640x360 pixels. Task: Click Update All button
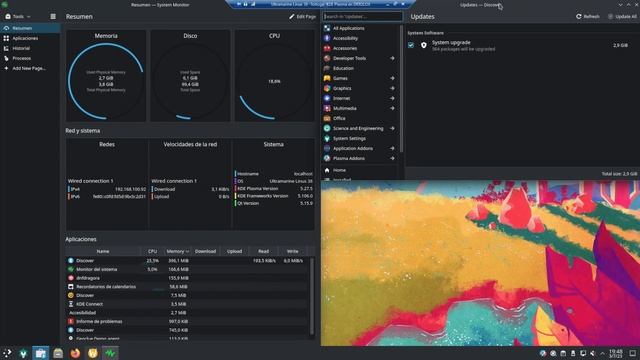click(x=622, y=17)
